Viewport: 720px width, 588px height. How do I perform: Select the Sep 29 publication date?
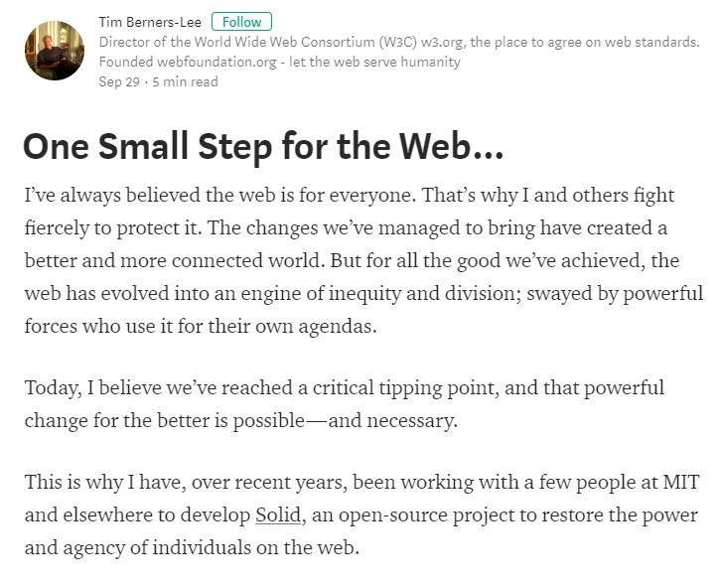point(119,81)
